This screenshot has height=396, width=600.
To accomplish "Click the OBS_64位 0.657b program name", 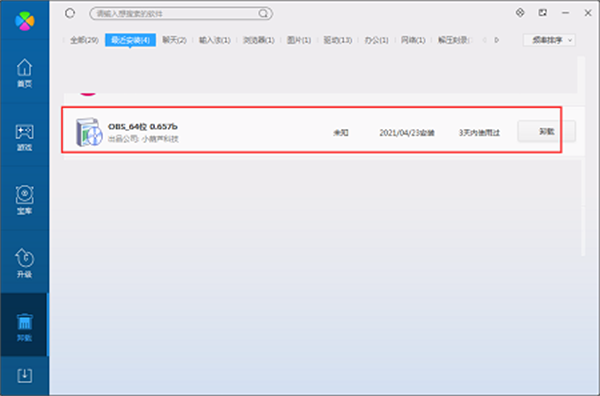I will coord(143,126).
